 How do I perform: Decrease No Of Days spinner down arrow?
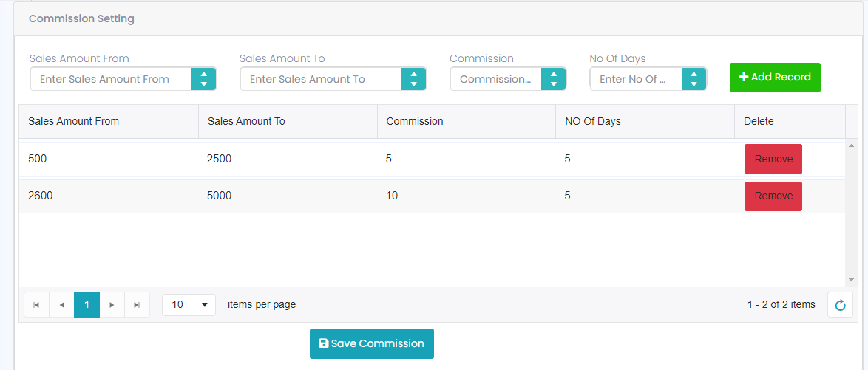click(694, 84)
